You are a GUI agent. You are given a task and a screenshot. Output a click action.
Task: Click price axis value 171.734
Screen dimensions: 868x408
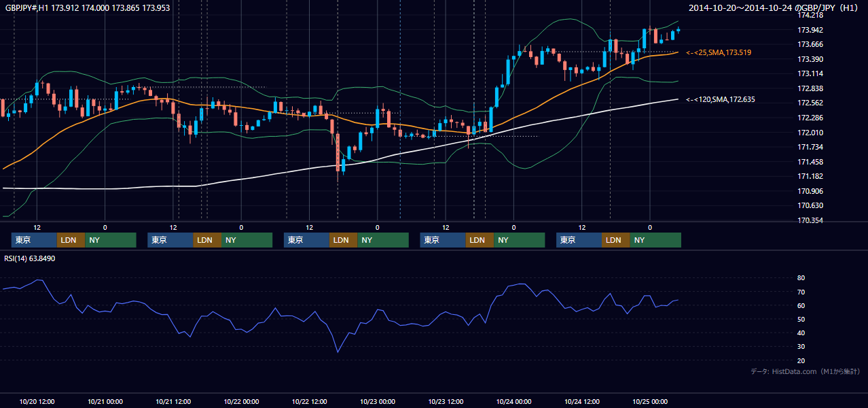coord(810,147)
